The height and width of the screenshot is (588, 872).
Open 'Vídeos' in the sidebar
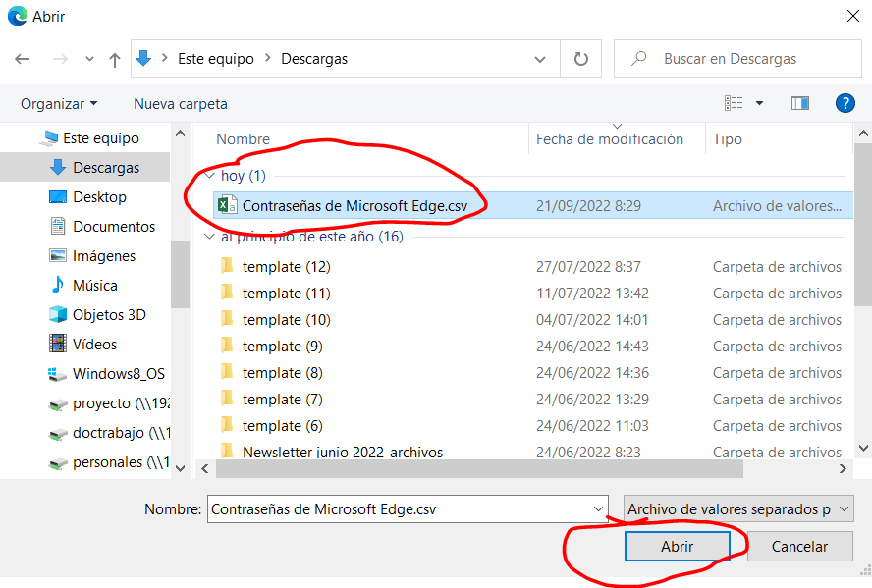coord(94,344)
